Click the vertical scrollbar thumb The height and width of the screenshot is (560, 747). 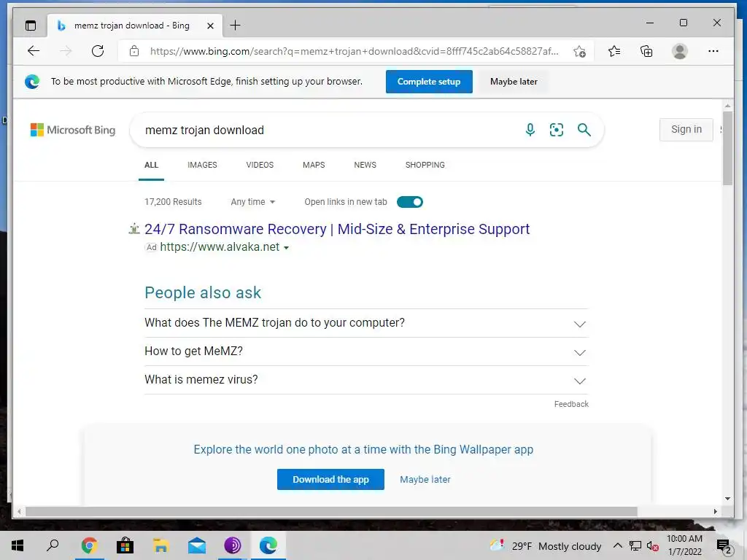pos(727,148)
